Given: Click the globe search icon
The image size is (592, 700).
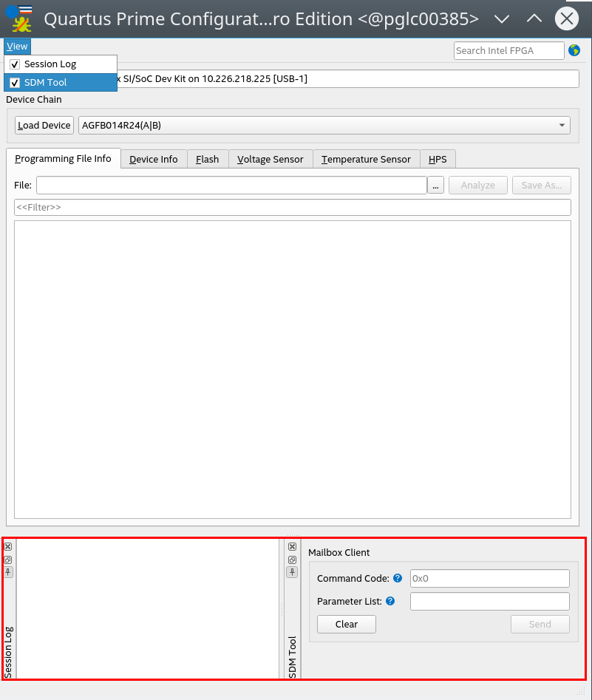Looking at the screenshot, I should (x=574, y=50).
